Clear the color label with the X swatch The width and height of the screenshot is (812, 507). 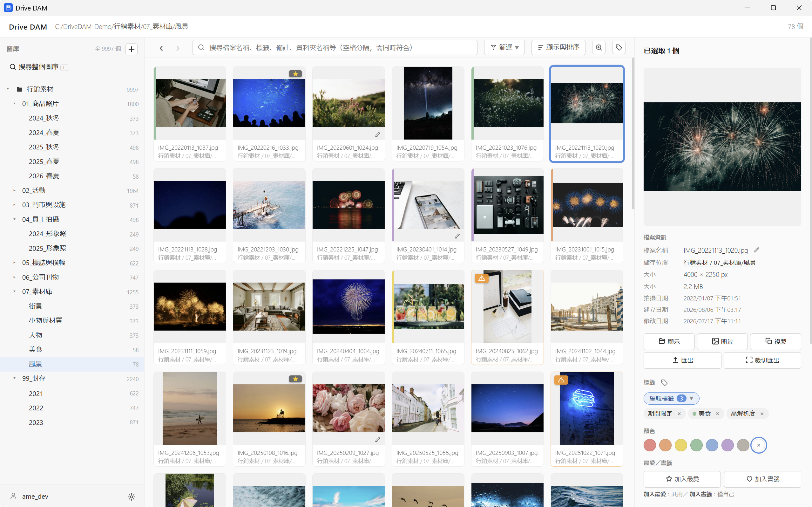point(759,445)
